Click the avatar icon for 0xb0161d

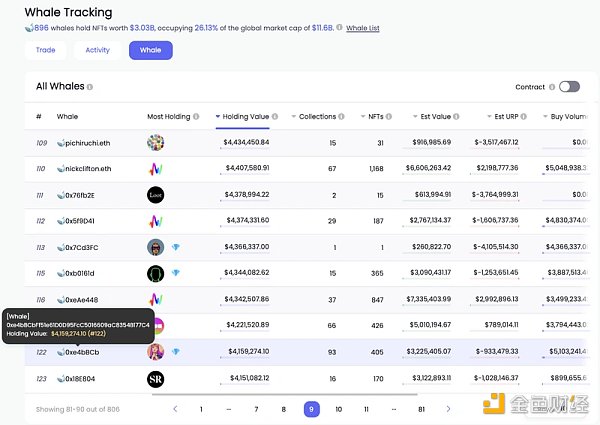[155, 273]
